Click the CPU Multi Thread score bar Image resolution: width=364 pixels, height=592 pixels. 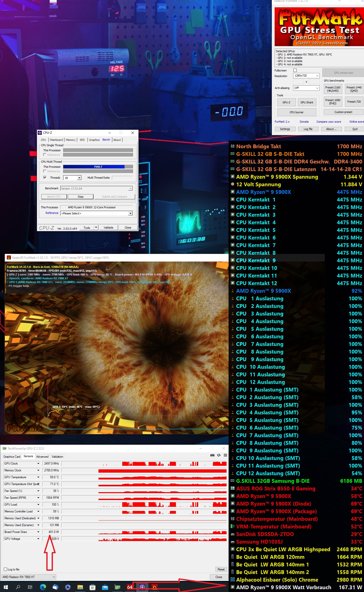98,166
